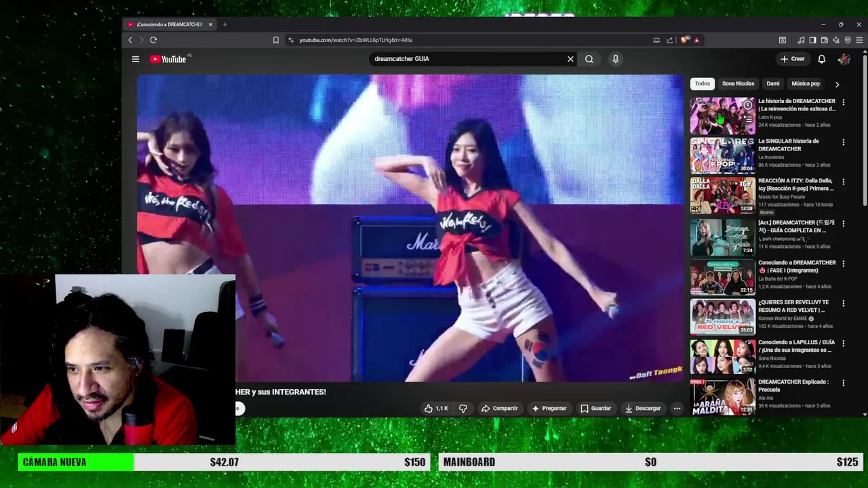Open more actions three-dot menu under video

point(677,408)
